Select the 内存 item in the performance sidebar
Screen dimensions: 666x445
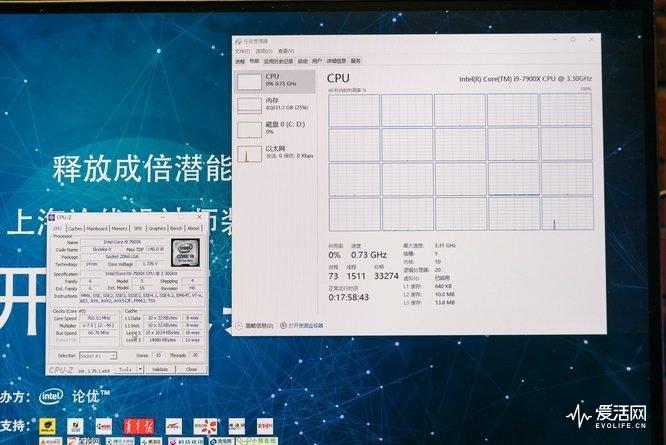click(275, 105)
